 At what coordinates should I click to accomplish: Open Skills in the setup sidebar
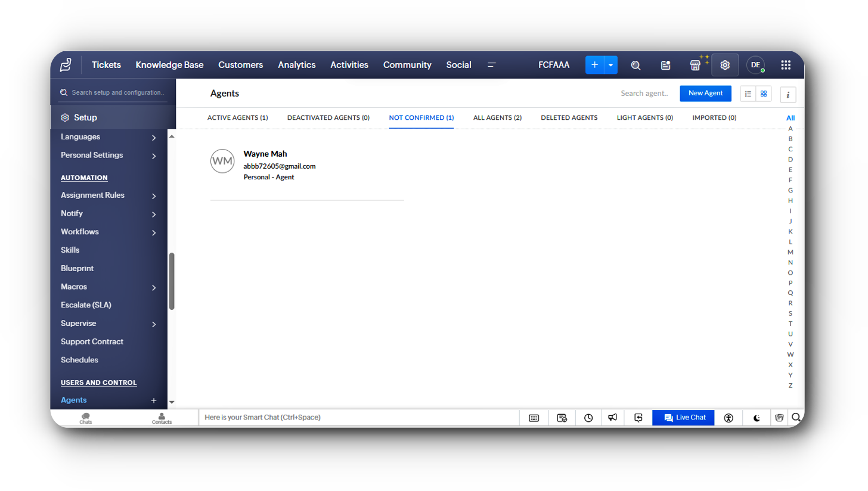[70, 250]
